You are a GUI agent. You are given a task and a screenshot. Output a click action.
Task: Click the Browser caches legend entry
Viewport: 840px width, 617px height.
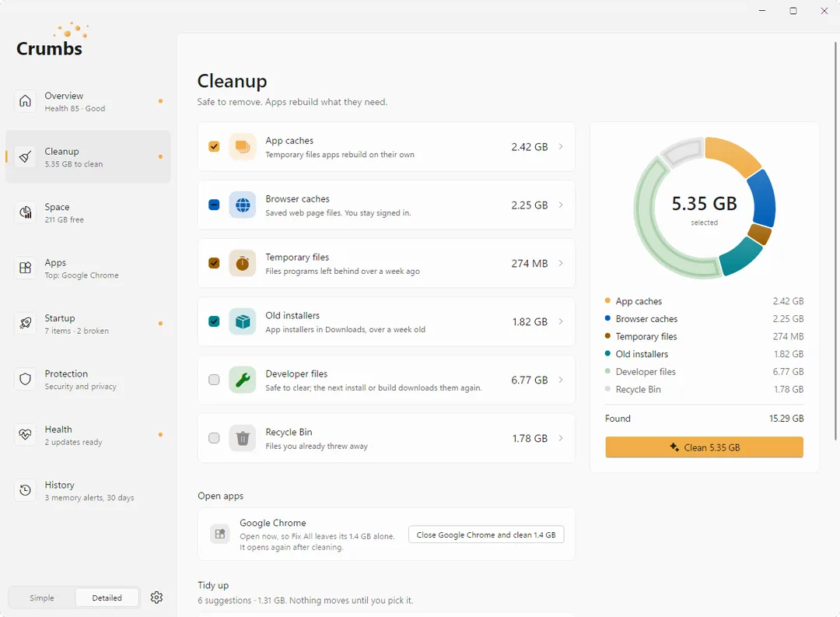704,319
